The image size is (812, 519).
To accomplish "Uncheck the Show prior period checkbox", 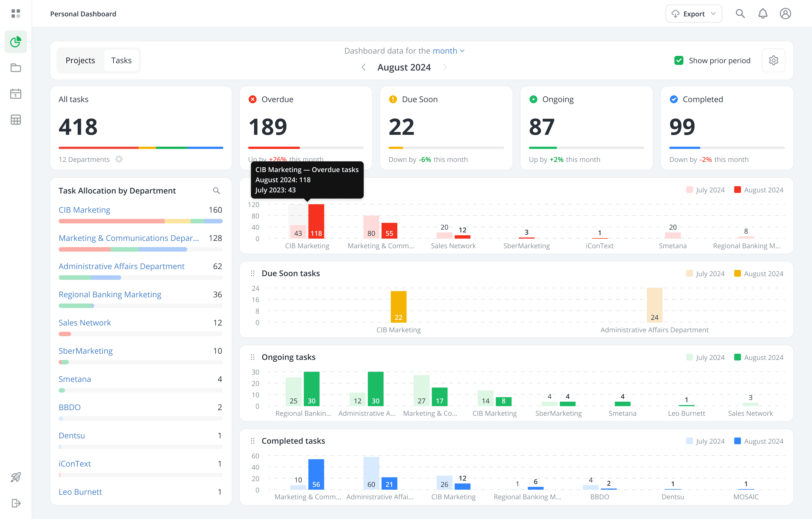I will 679,60.
